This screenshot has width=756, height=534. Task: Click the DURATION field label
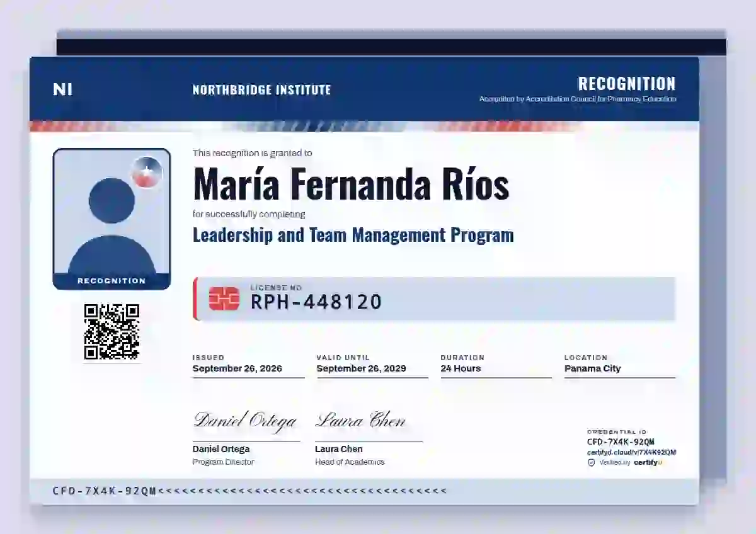pyautogui.click(x=462, y=358)
